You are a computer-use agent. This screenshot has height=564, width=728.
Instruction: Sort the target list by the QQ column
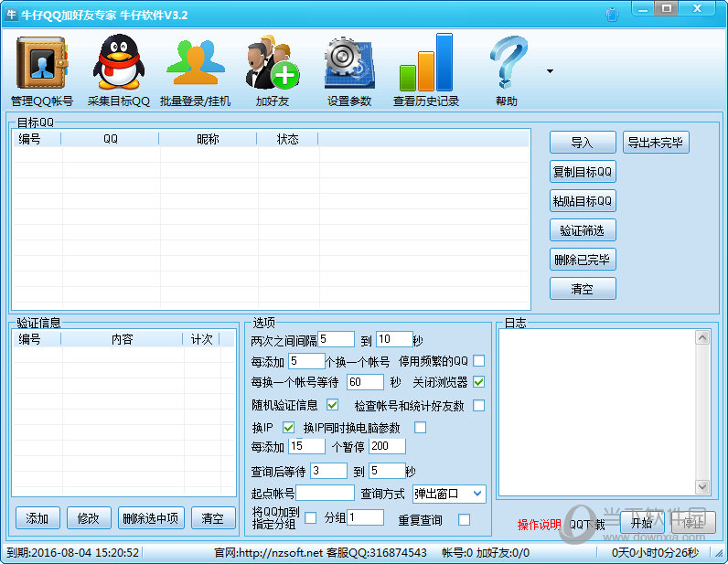tap(111, 139)
